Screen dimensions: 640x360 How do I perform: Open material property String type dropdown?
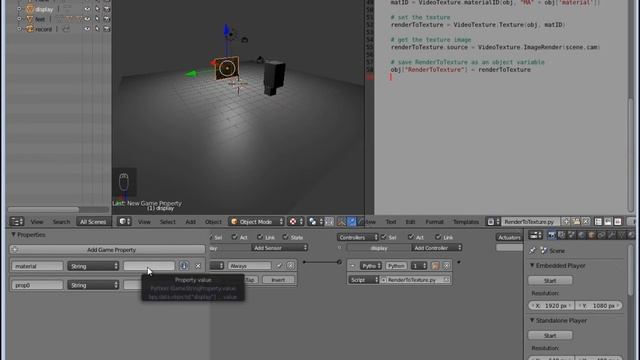93,266
